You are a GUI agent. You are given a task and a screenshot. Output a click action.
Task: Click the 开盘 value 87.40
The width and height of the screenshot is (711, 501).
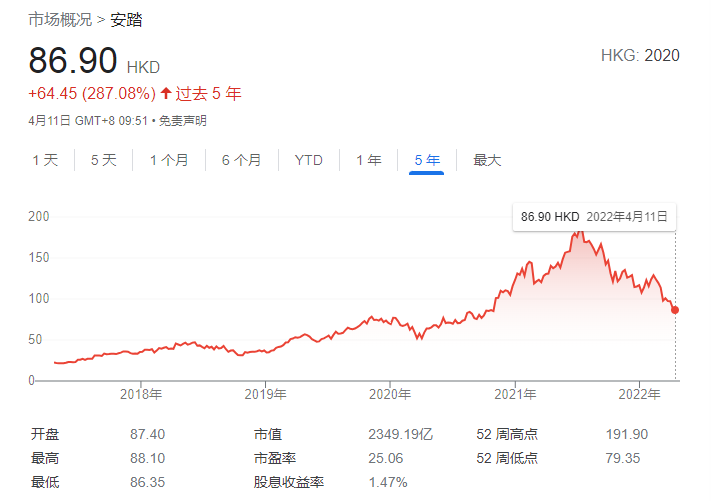pyautogui.click(x=147, y=434)
